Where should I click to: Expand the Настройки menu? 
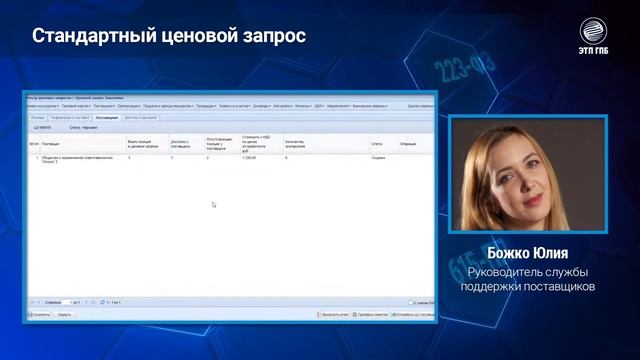[282, 106]
